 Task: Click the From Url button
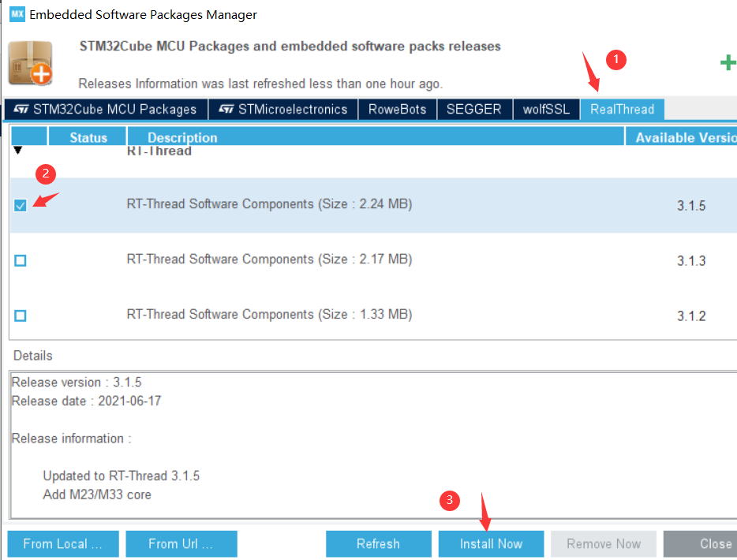181,543
